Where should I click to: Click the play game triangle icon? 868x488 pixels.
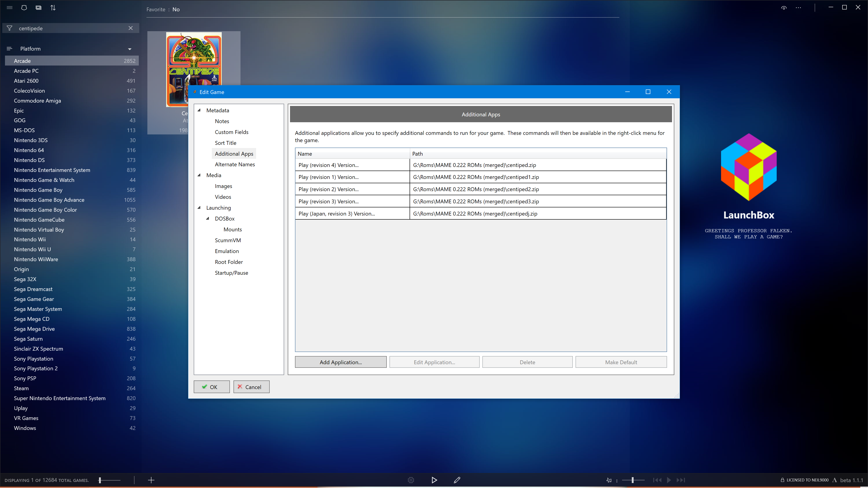(434, 480)
